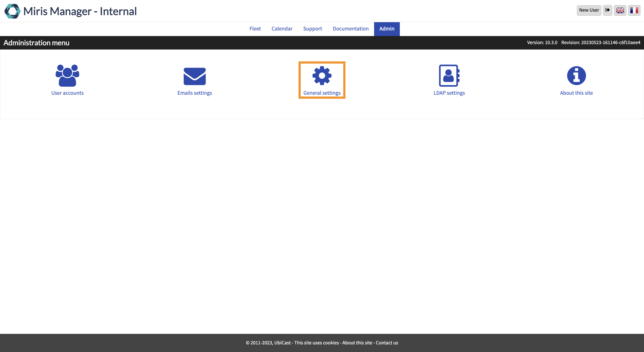
Task: Open About this site in footer
Action: click(x=357, y=343)
